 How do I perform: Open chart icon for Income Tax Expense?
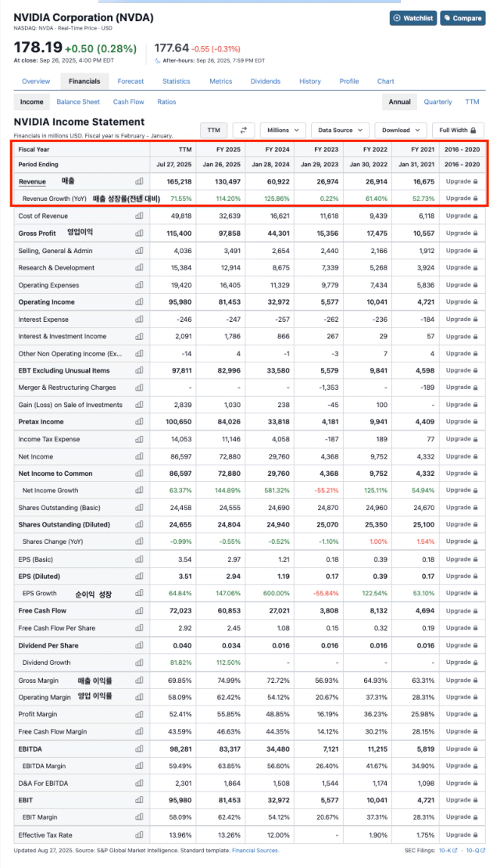click(x=139, y=439)
